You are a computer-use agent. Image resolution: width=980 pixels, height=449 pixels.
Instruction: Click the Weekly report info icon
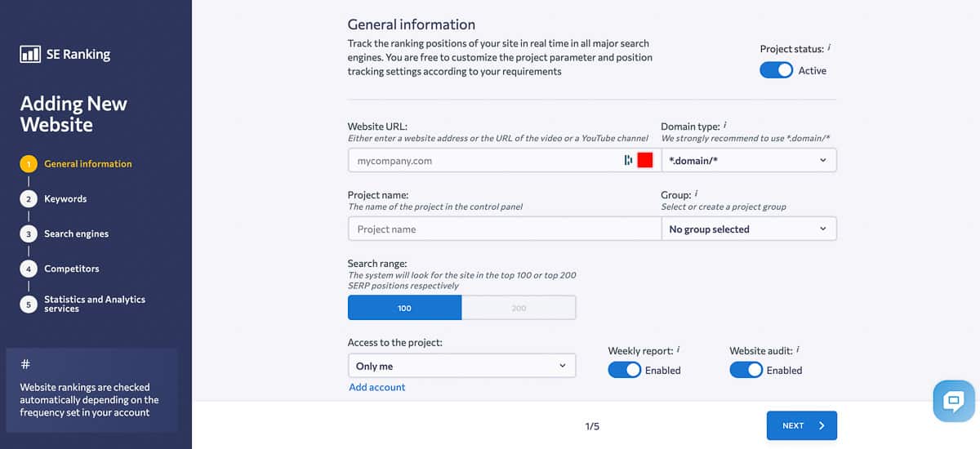click(x=679, y=349)
